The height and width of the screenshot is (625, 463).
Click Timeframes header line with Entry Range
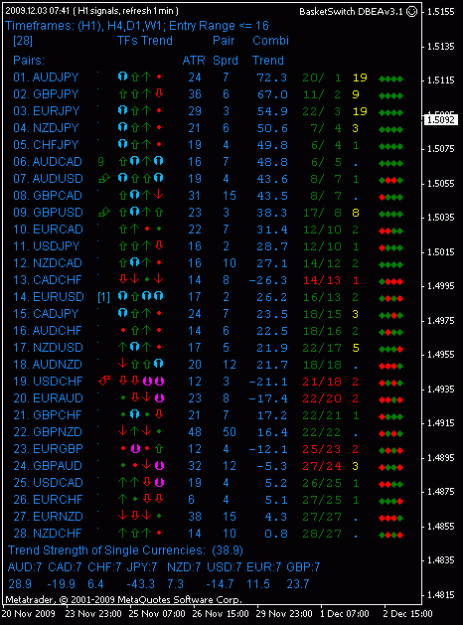[137, 26]
